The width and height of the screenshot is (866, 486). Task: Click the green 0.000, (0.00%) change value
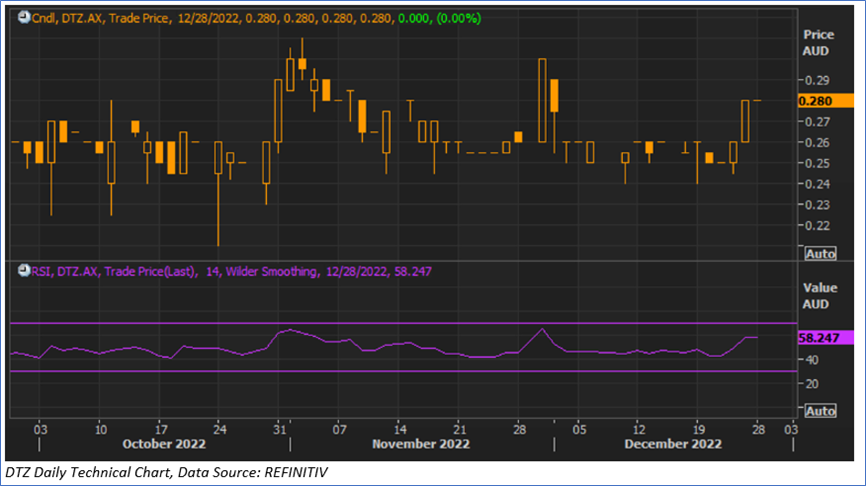tap(440, 18)
